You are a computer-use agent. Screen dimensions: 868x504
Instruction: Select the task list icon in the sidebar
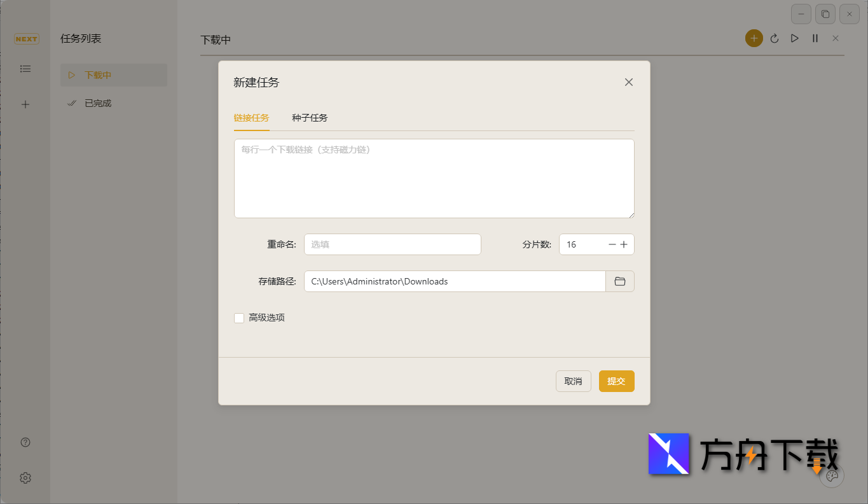[x=25, y=68]
